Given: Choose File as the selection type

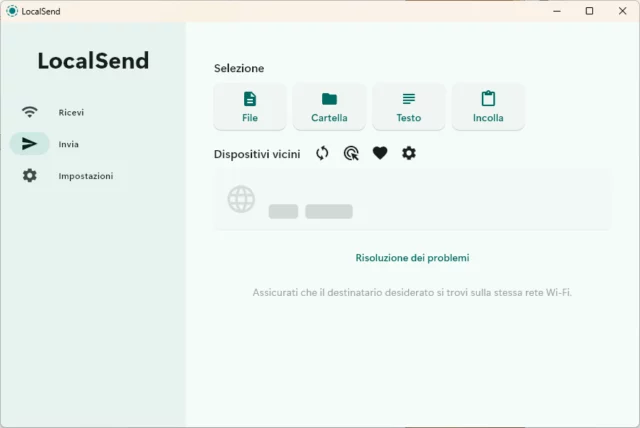Looking at the screenshot, I should pyautogui.click(x=250, y=106).
